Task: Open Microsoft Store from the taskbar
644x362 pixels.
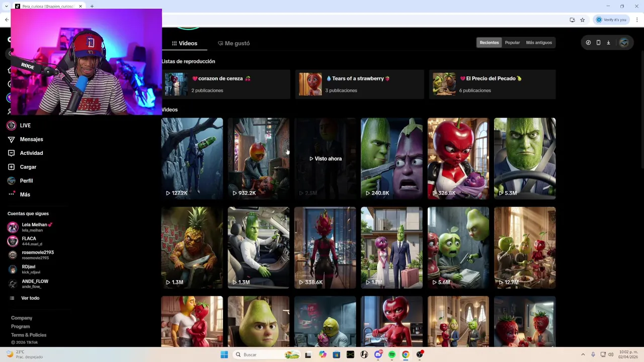Action: click(336, 354)
